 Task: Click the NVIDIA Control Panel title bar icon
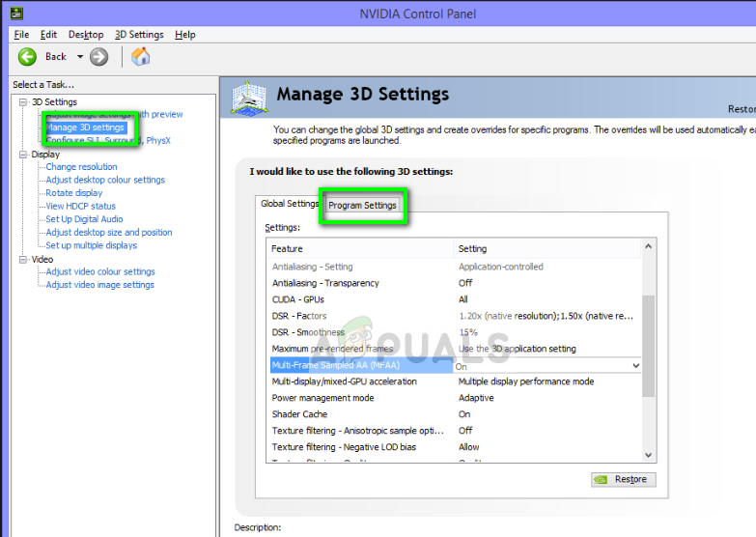[15, 13]
